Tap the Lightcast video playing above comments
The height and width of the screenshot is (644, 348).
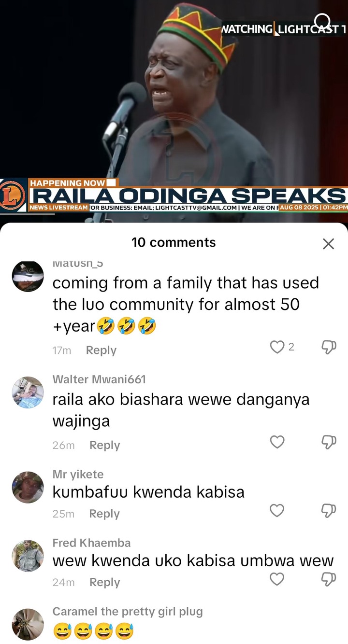tap(174, 111)
